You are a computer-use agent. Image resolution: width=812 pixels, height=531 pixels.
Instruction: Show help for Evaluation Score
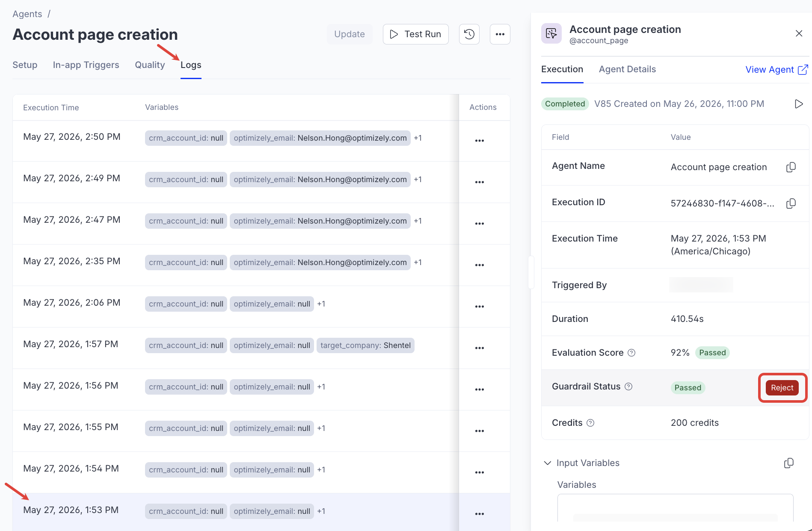click(x=631, y=353)
